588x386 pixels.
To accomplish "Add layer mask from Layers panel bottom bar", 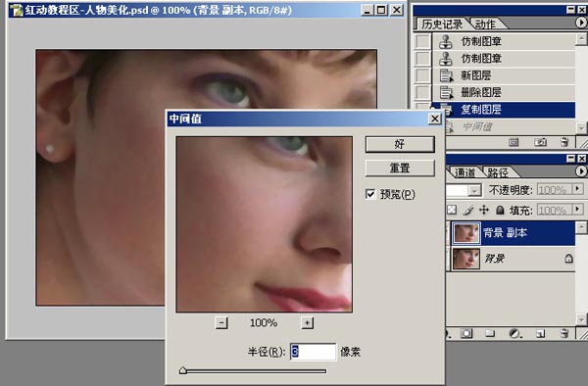I will pyautogui.click(x=466, y=333).
